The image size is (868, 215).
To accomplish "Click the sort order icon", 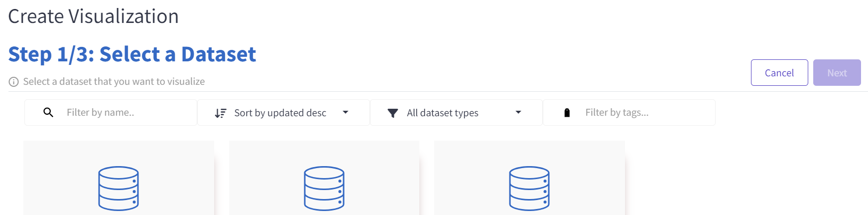I will (221, 113).
